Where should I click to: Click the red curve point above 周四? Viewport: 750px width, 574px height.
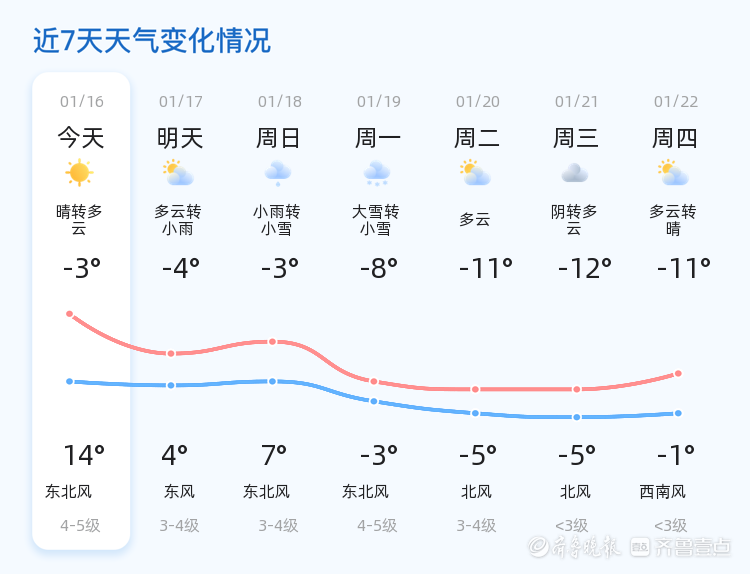(678, 373)
